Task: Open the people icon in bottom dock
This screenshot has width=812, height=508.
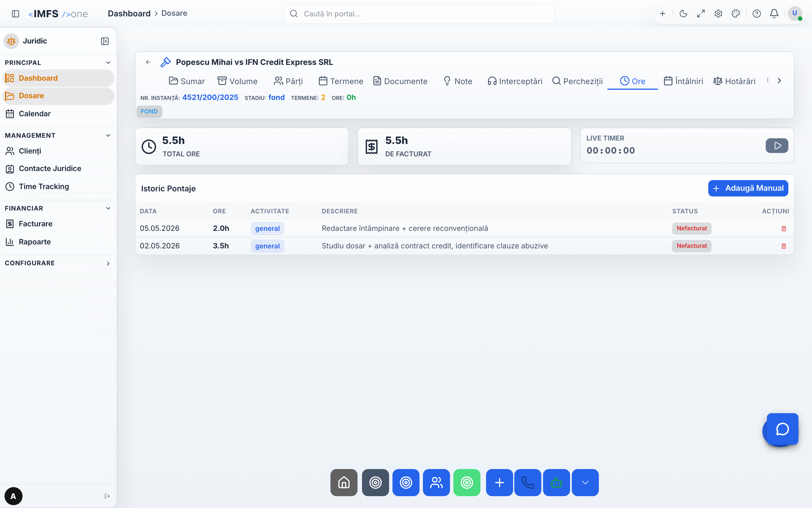Action: [436, 483]
